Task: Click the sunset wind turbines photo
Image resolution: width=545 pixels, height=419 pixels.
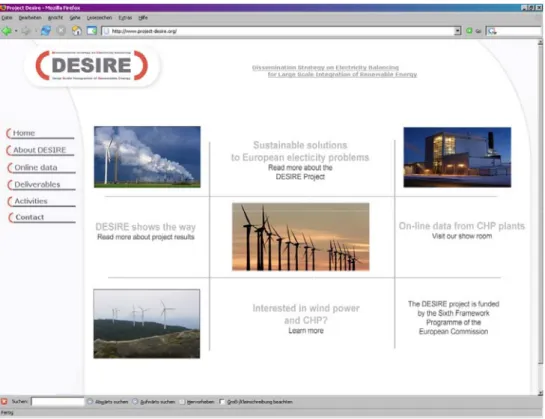Action: [301, 237]
